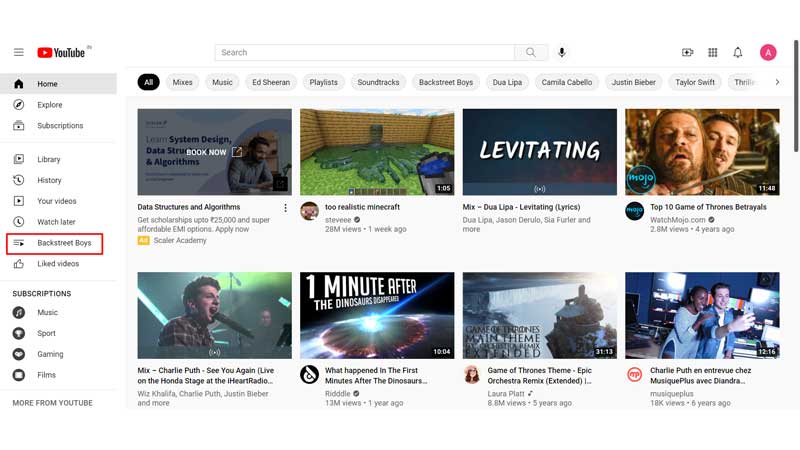This screenshot has width=800, height=450.
Task: Open Subscriptions in sidebar
Action: point(58,126)
